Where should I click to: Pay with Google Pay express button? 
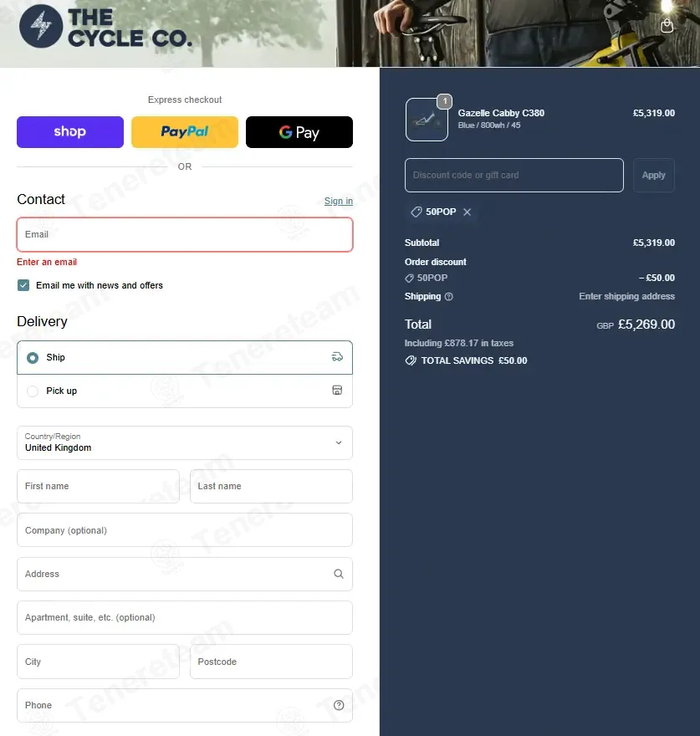(299, 132)
